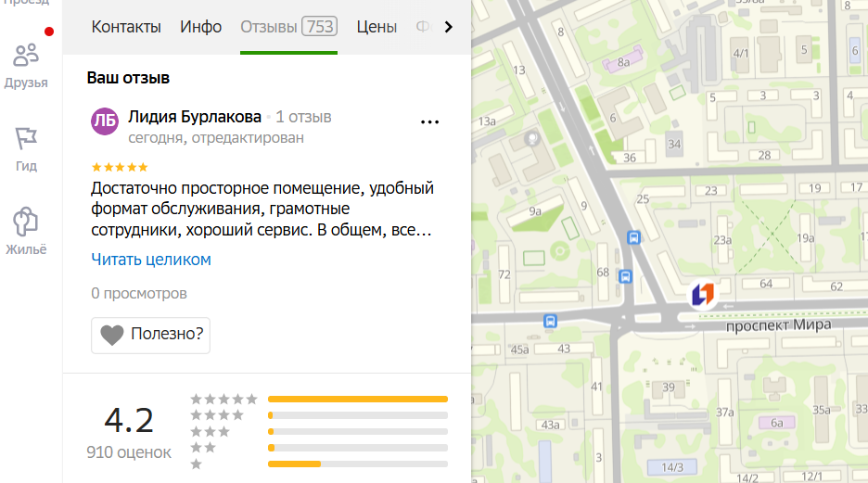This screenshot has width=868, height=483.
Task: Click the building labeled 72 on map
Action: point(504,274)
